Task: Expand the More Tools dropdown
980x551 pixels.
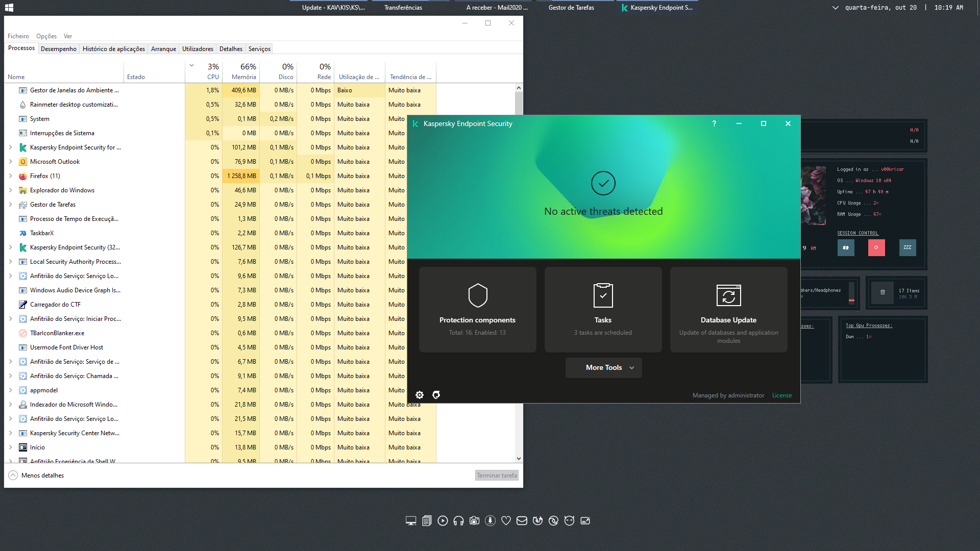Action: (603, 367)
